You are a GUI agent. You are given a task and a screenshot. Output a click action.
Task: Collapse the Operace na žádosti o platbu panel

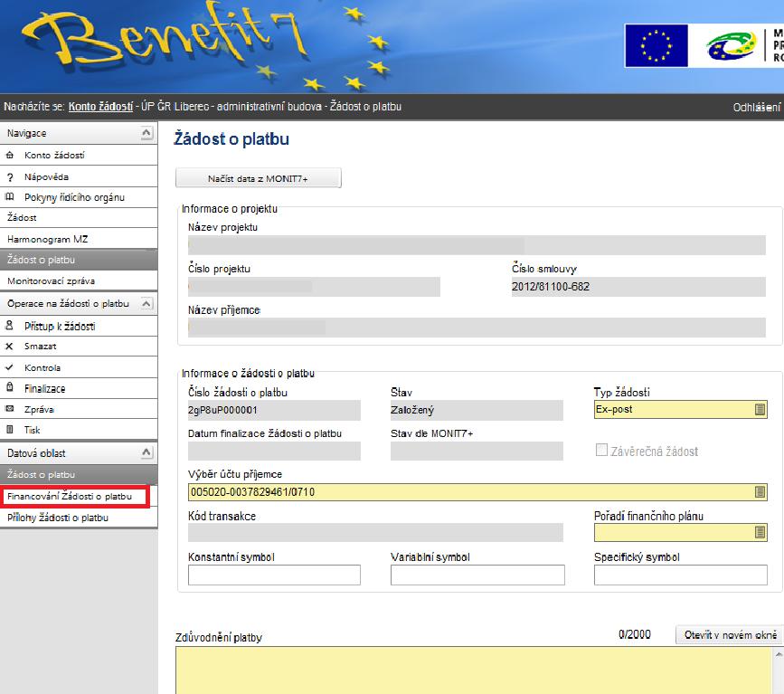[146, 304]
